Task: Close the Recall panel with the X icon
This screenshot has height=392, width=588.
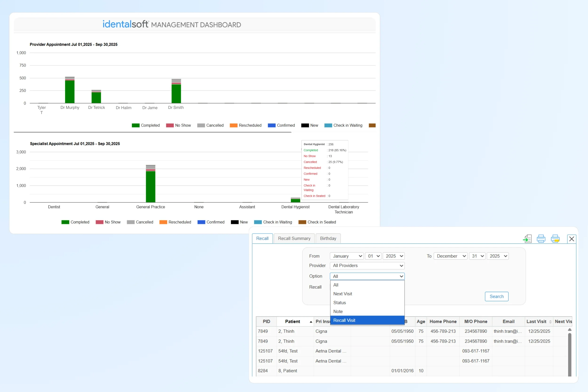Action: (x=572, y=239)
